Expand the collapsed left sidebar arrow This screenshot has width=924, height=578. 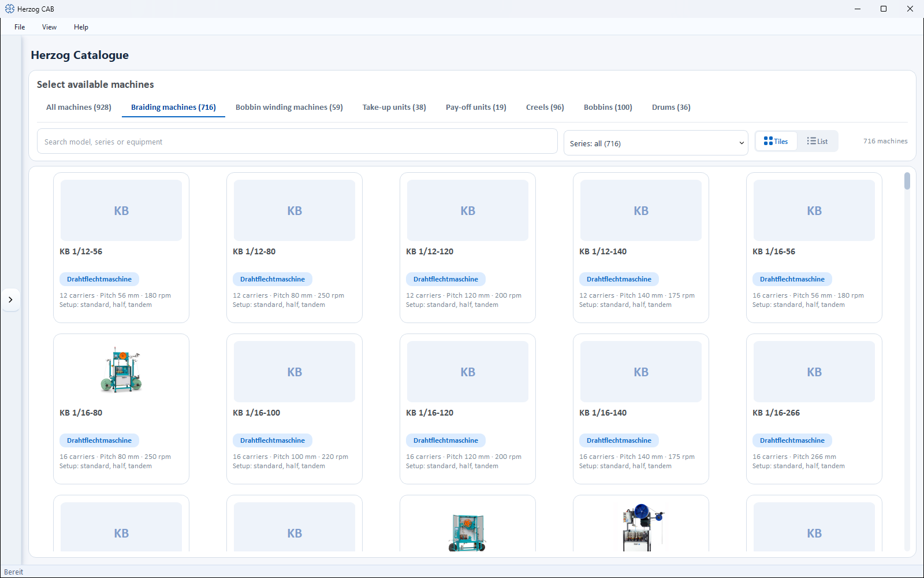(10, 299)
